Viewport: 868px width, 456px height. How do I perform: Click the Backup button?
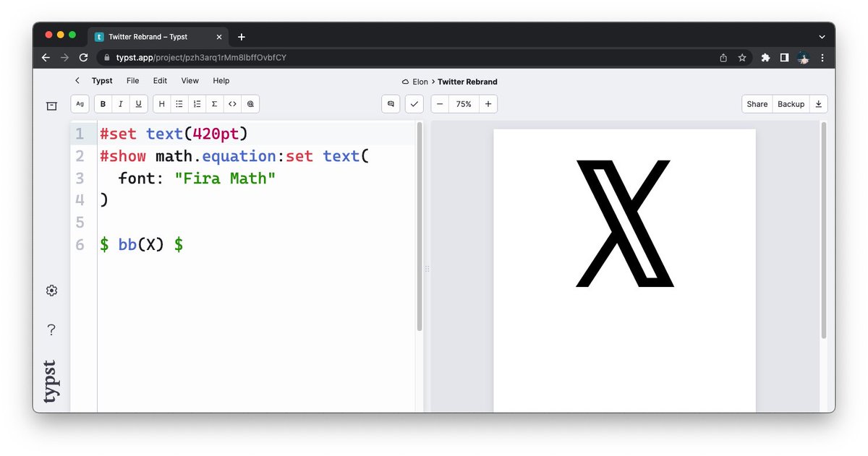(791, 104)
